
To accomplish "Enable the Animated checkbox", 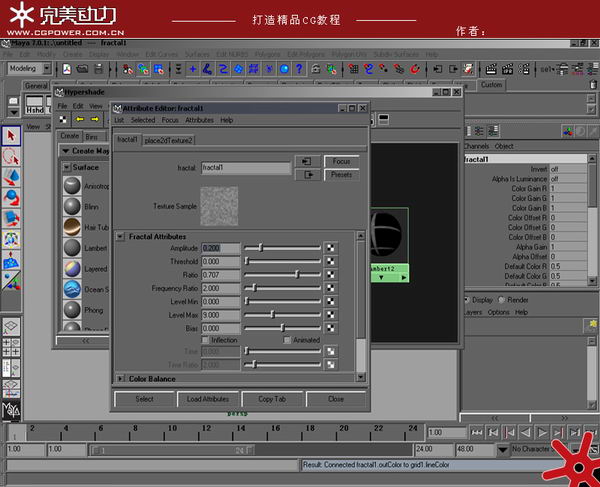I will (287, 340).
